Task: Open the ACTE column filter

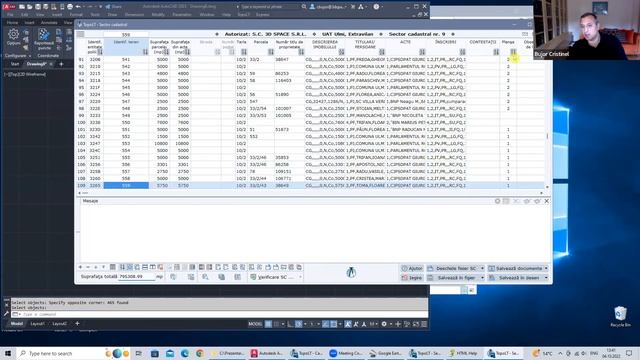Action: pos(422,52)
